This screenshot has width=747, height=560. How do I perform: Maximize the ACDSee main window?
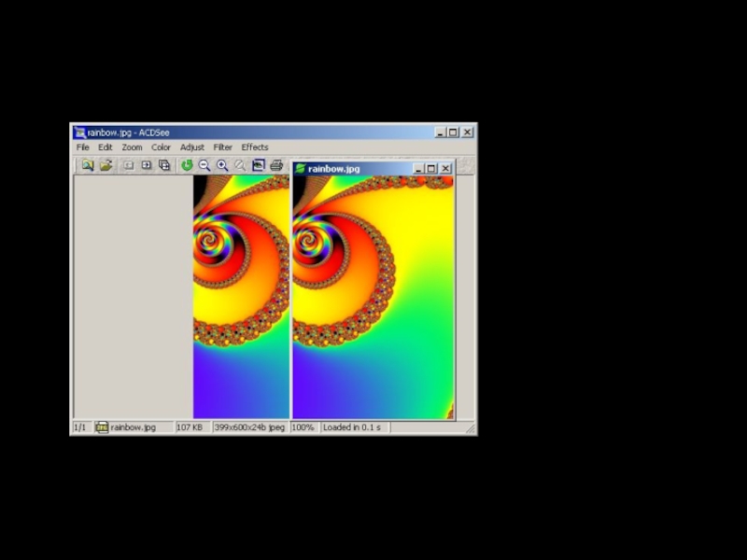pyautogui.click(x=453, y=133)
